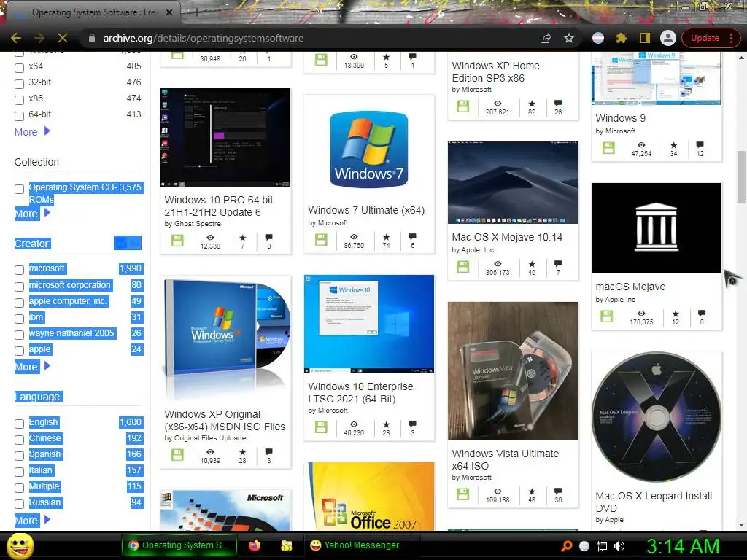Open Windows XP Home Edition SP3 x86 link
The image size is (747, 560).
[x=495, y=72]
